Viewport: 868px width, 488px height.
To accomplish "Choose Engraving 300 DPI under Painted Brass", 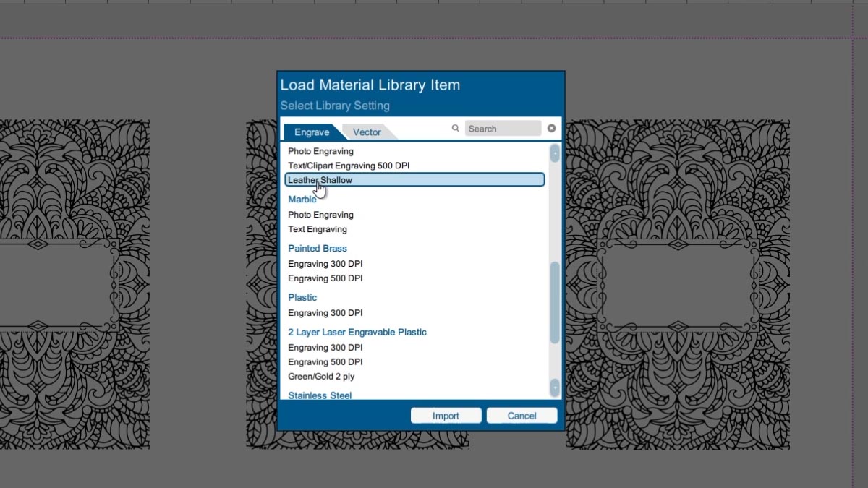I will point(325,264).
